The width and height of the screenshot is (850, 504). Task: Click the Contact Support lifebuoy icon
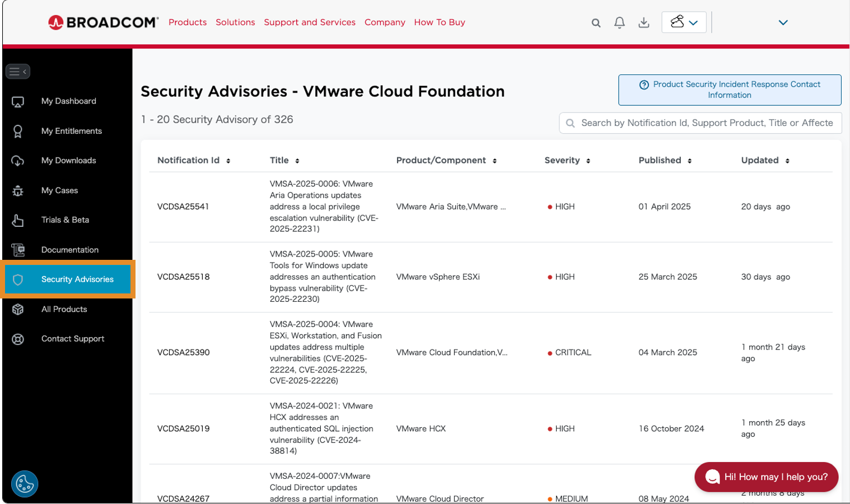[18, 339]
